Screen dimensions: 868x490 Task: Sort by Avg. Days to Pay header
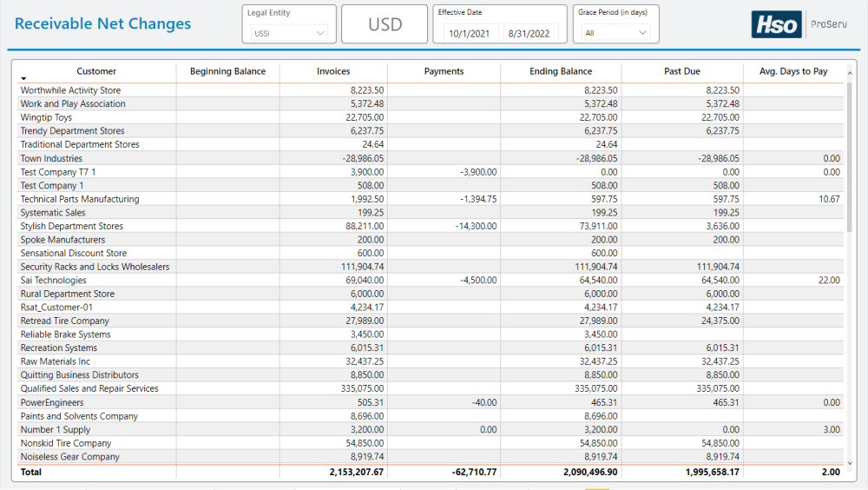point(792,71)
